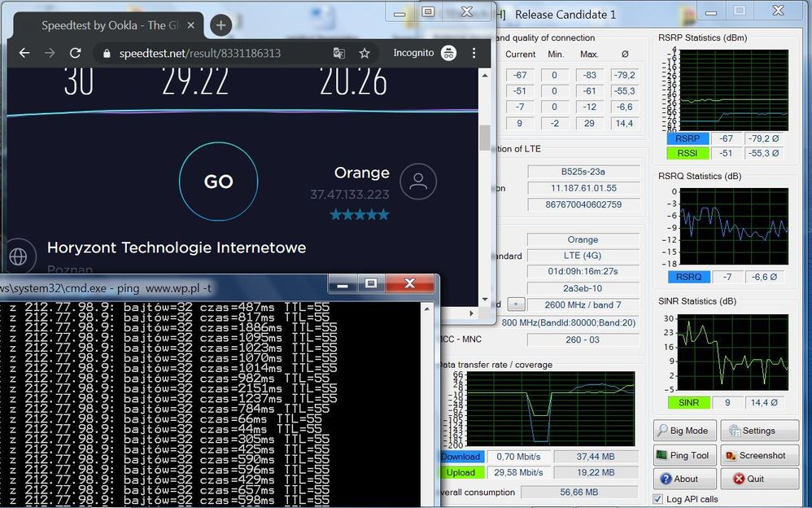Image resolution: width=812 pixels, height=508 pixels.
Task: Toggle the Log API calls checkbox
Action: [658, 499]
